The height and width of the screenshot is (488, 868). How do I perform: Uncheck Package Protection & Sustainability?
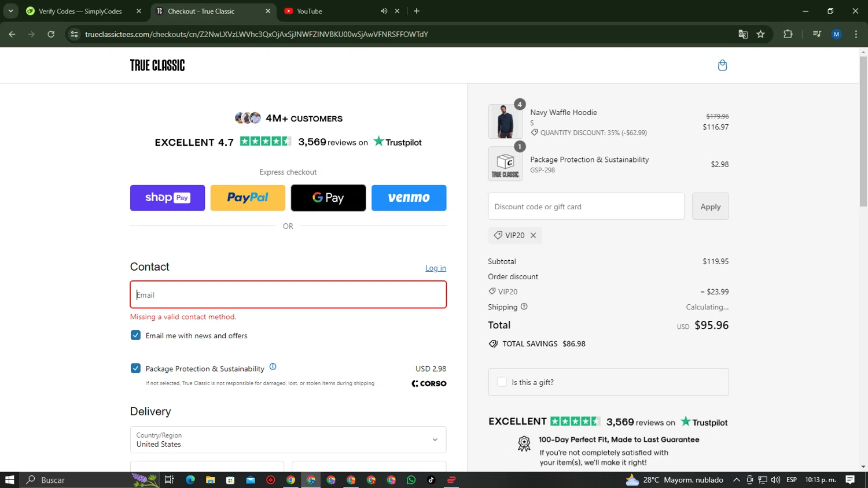(135, 368)
